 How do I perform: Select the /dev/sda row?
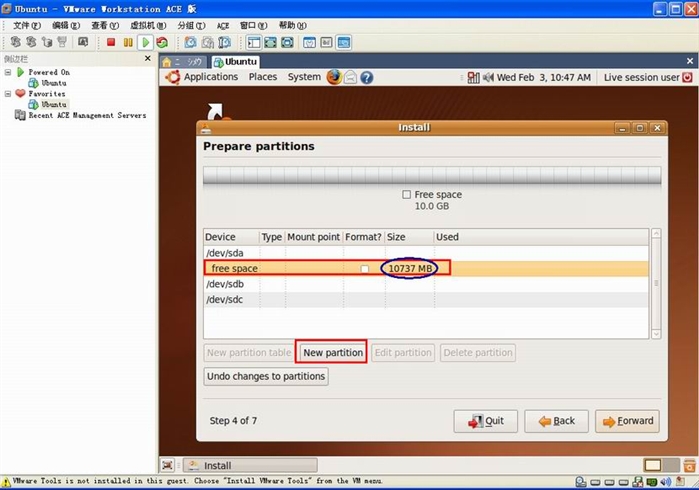pos(426,253)
